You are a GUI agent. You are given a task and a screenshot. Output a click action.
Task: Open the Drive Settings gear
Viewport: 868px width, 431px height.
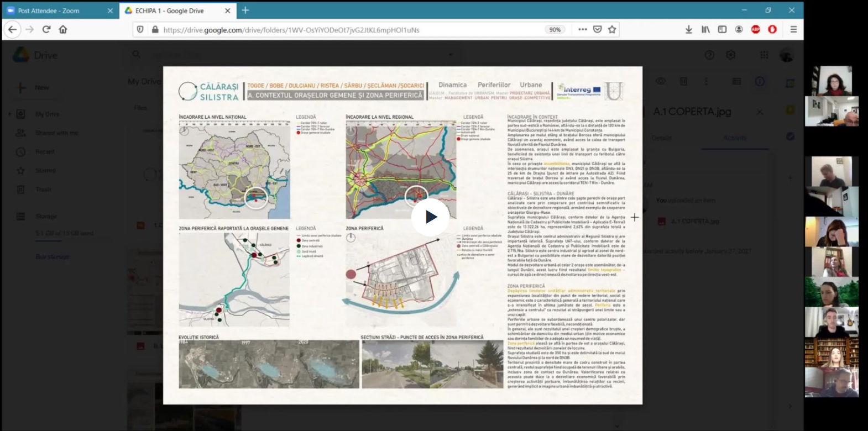coord(730,55)
